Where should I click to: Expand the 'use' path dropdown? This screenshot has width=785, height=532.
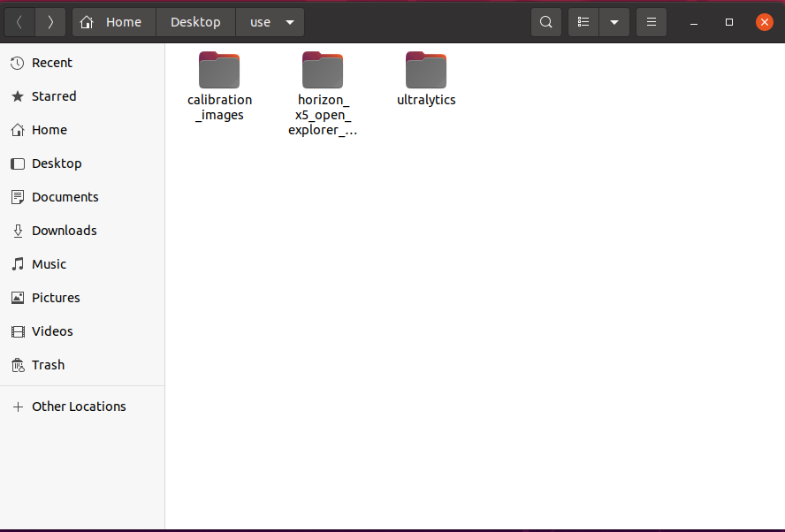(x=289, y=22)
